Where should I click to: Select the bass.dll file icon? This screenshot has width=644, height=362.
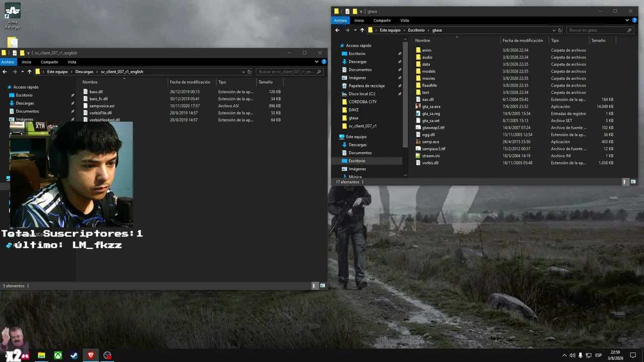[86, 92]
